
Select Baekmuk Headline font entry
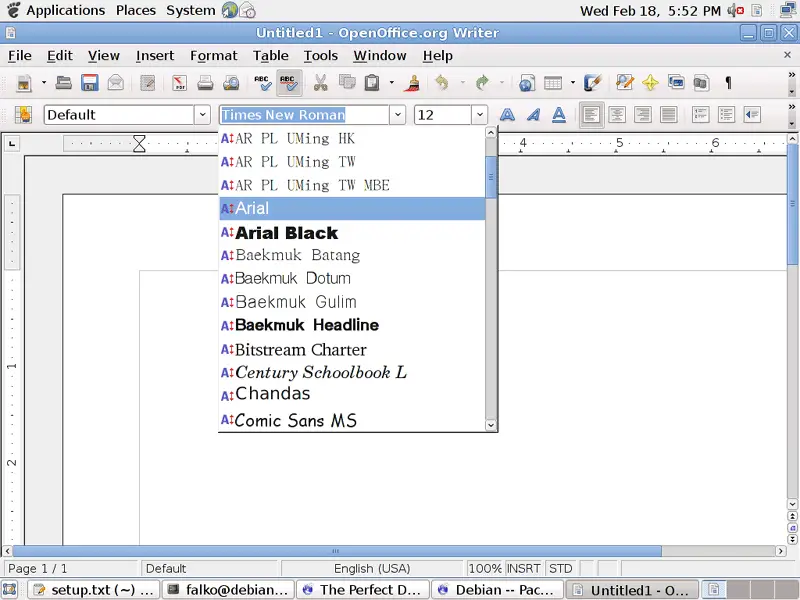352,325
